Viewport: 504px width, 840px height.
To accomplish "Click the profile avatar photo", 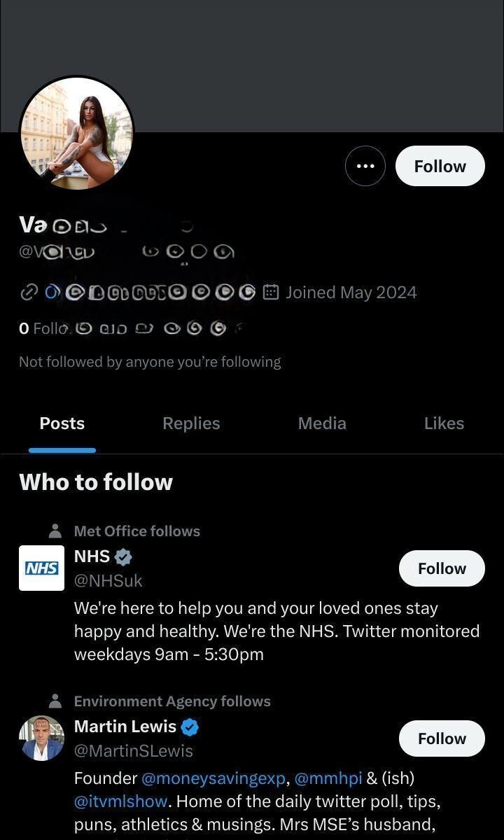I will click(76, 133).
